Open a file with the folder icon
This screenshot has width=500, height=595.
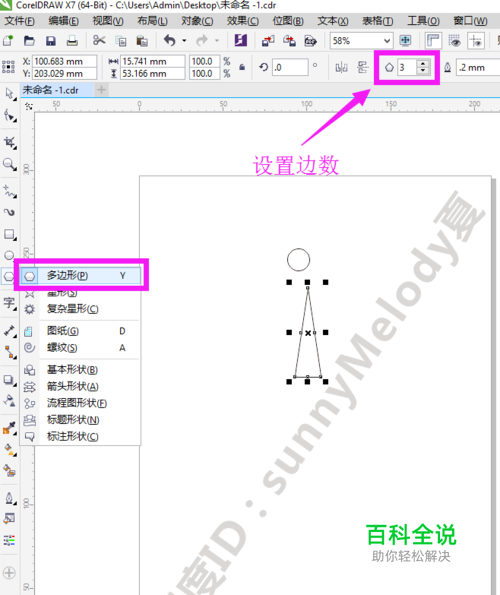tap(29, 41)
